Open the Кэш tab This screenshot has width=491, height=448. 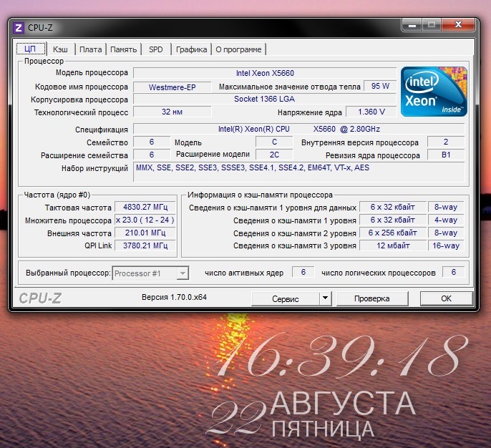point(60,49)
